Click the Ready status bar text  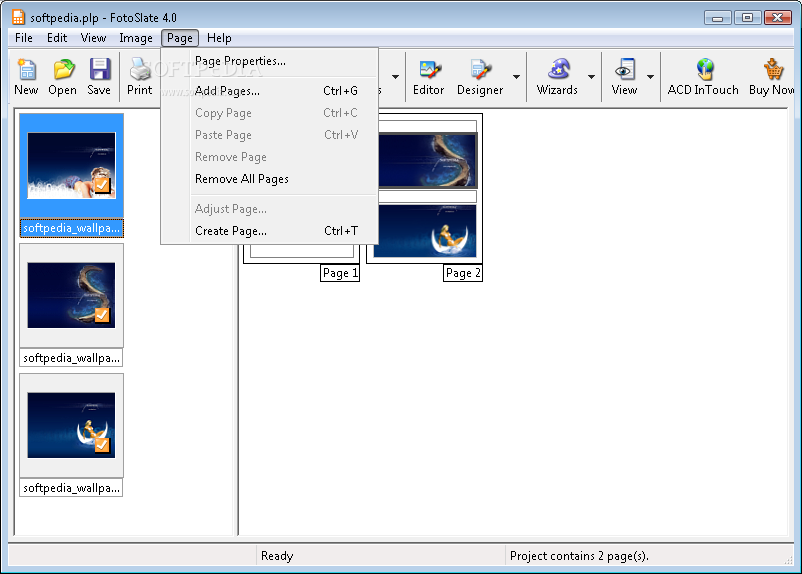(x=277, y=556)
